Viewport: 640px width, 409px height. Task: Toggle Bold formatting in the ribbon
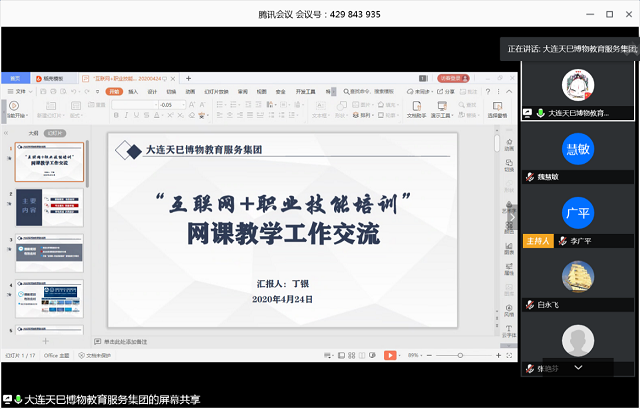point(116,116)
